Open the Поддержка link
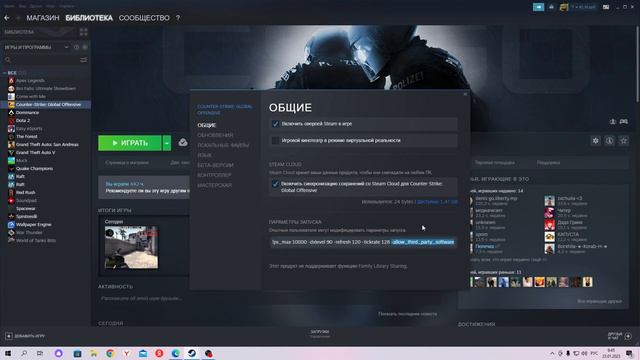The height and width of the screenshot is (360, 640). point(548,163)
